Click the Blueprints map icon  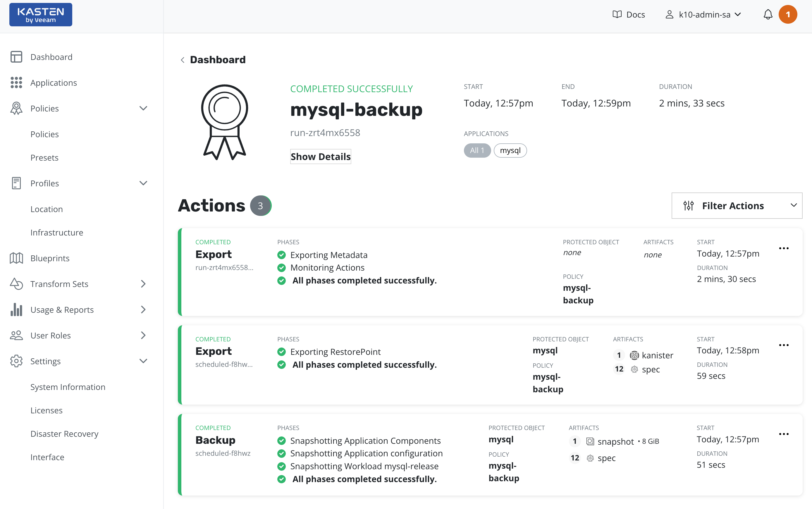(x=16, y=258)
